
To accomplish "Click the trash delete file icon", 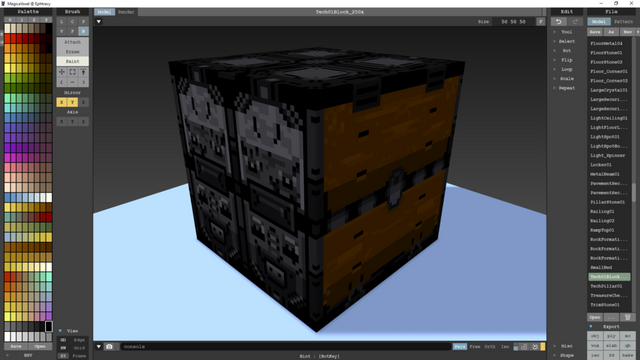I will point(627,317).
